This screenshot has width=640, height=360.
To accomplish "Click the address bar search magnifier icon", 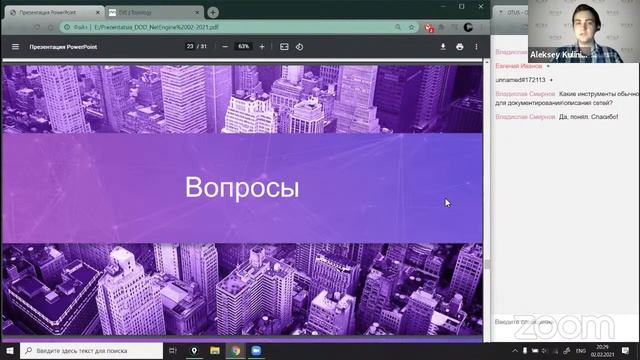I will coord(398,27).
